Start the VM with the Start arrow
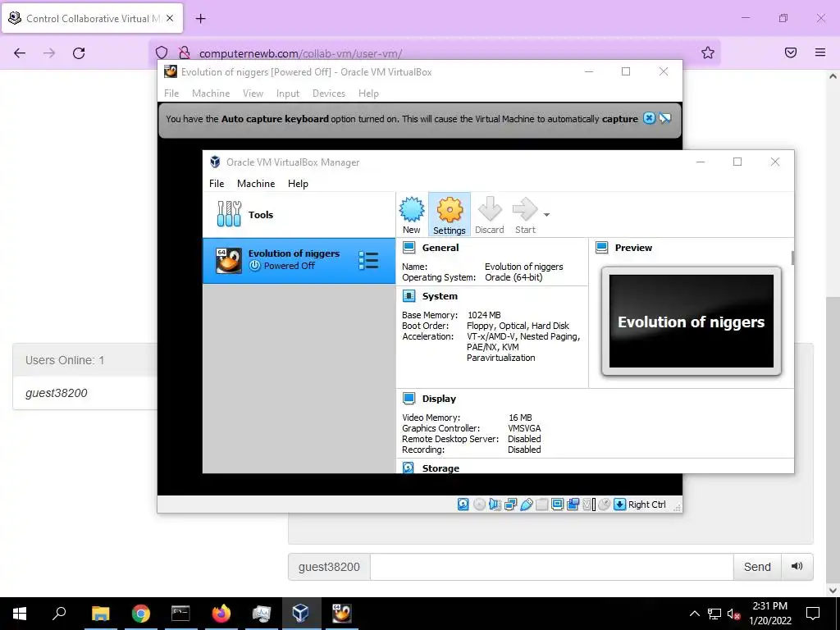 point(525,214)
